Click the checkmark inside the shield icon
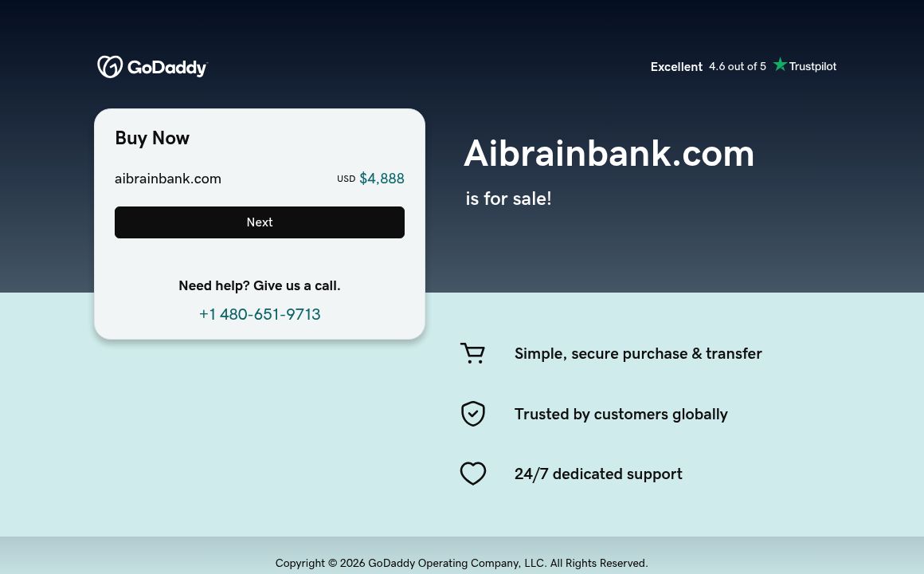The image size is (924, 574). tap(473, 414)
